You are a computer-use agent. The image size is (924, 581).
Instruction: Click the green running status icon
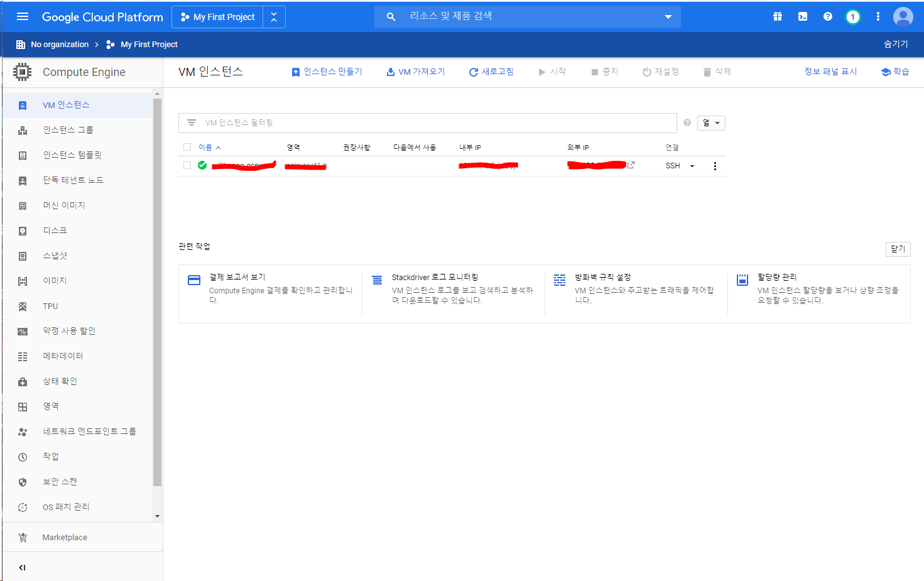point(202,165)
